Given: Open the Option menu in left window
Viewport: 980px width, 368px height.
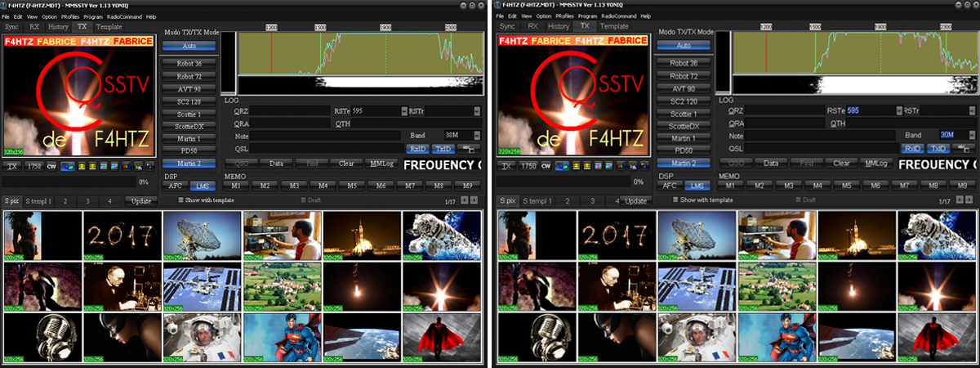Looking at the screenshot, I should pyautogui.click(x=49, y=16).
